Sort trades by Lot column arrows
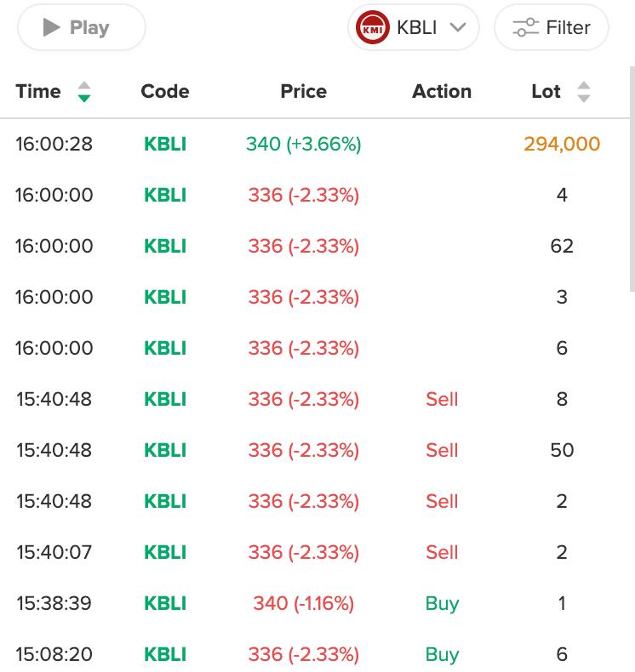The width and height of the screenshot is (635, 672). pos(583,92)
